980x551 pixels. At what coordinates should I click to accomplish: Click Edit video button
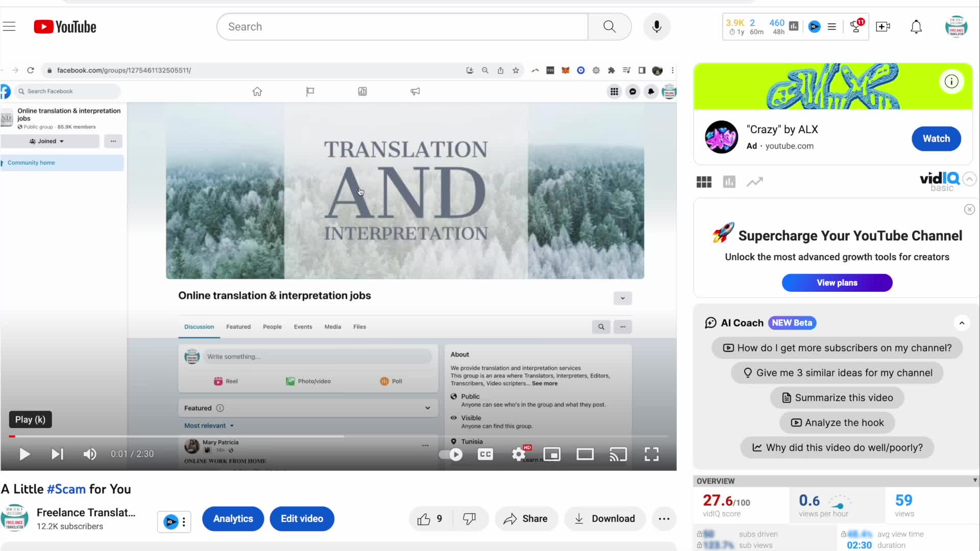(x=302, y=519)
